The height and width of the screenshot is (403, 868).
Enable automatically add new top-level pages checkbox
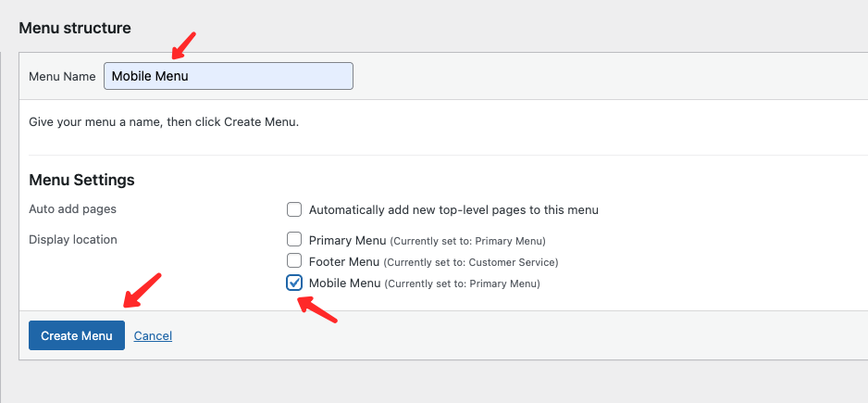click(x=294, y=209)
